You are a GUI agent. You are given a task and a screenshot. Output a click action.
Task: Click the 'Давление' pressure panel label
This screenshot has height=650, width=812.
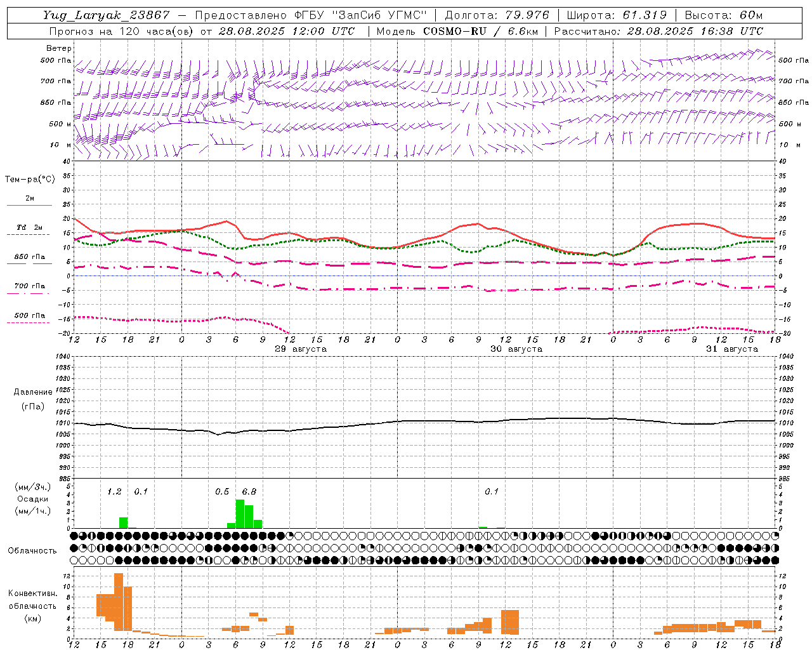tap(33, 392)
